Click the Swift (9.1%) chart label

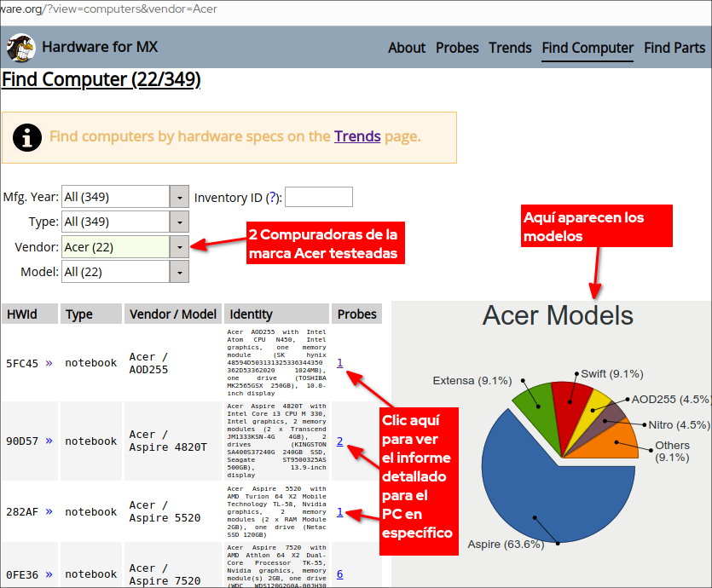pos(612,374)
